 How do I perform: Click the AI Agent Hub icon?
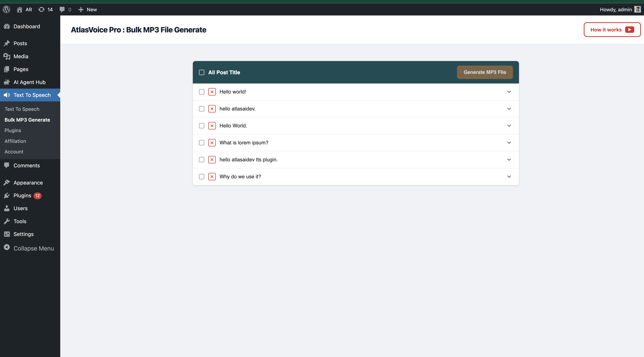7,82
